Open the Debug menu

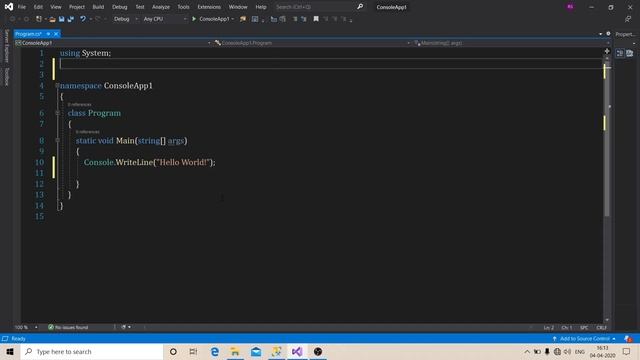(120, 7)
